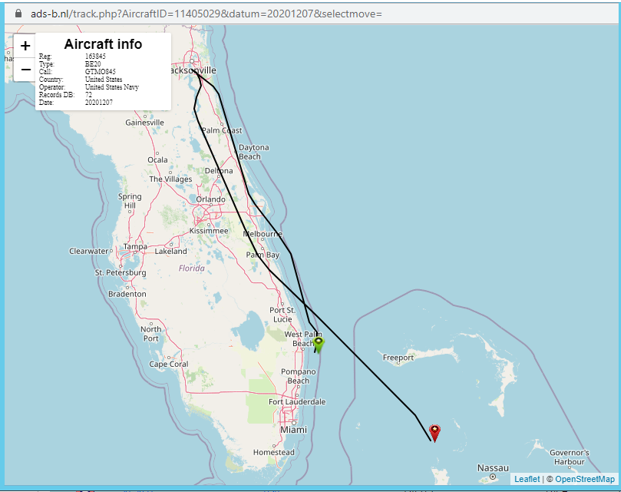This screenshot has height=492, width=621.
Task: Click the Nassau label on the map
Action: coord(493,468)
